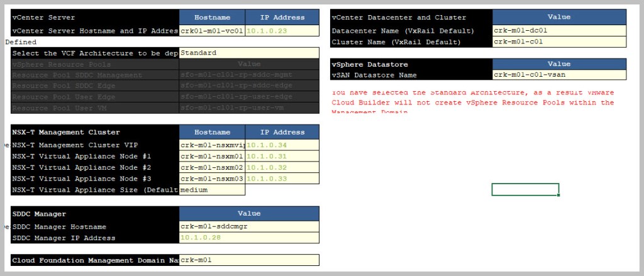Click SDDC Manager Hostname label

[x=95, y=227]
